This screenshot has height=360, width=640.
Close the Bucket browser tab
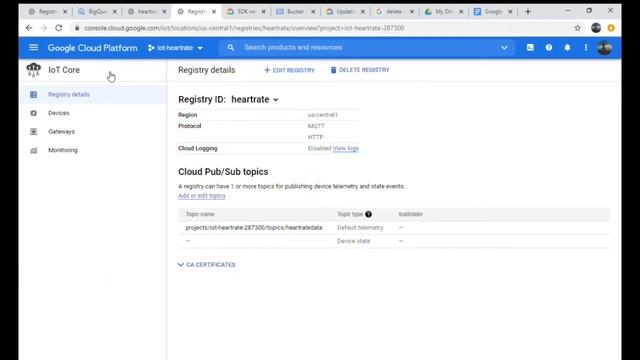click(x=313, y=12)
